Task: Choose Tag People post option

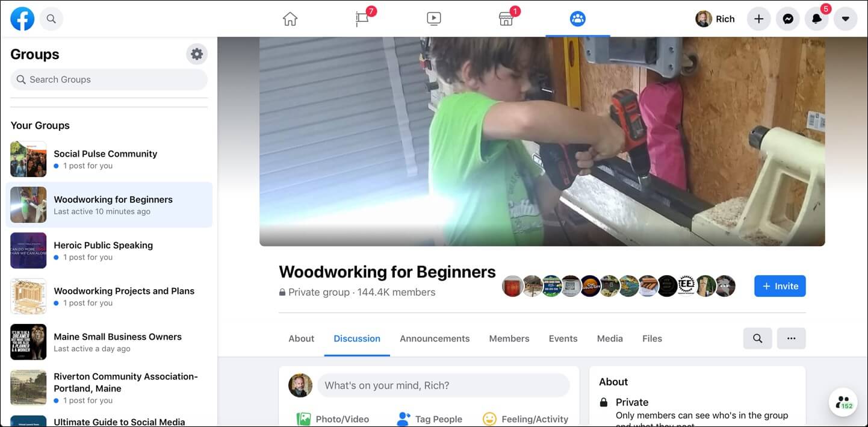Action: 429,419
